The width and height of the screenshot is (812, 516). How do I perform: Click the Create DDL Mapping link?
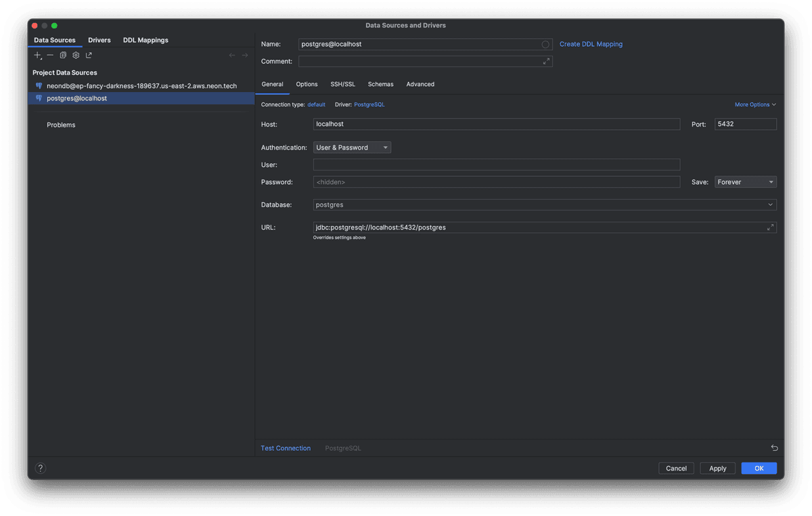click(591, 43)
